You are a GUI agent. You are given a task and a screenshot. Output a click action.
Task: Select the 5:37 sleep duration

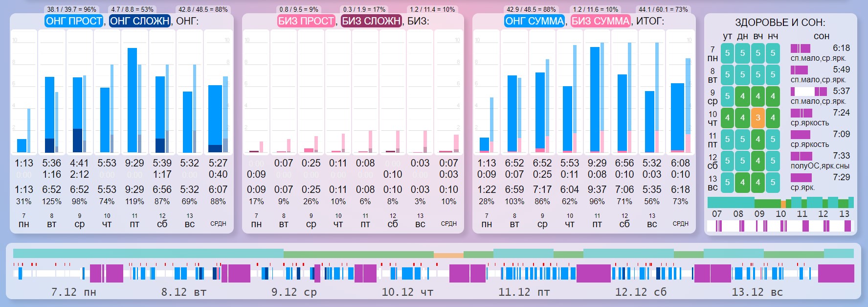click(842, 91)
